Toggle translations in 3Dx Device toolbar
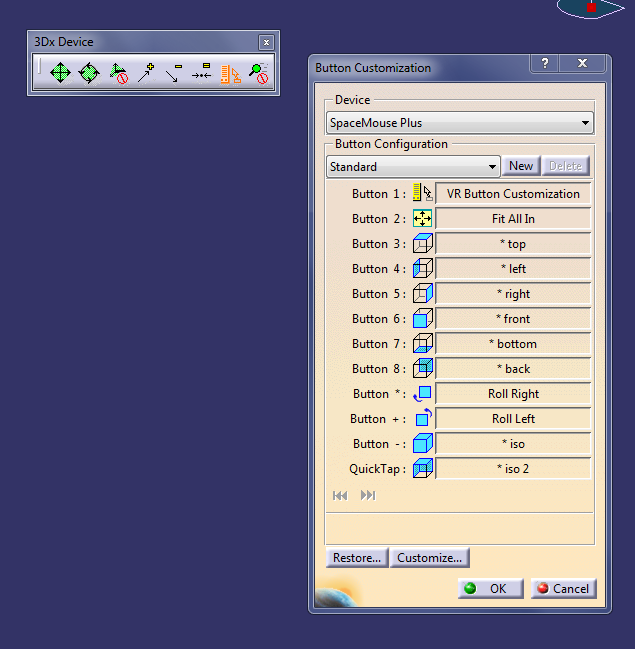635x649 pixels. click(x=60, y=73)
